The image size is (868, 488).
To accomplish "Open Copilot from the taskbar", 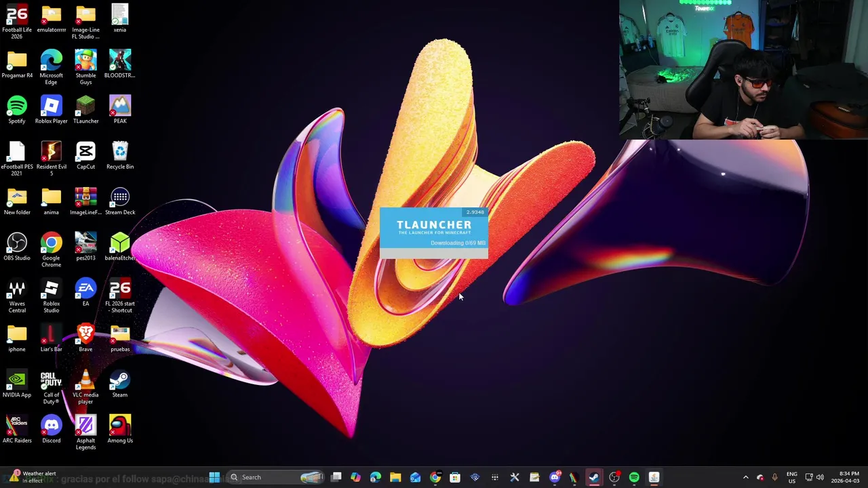I will [x=356, y=477].
